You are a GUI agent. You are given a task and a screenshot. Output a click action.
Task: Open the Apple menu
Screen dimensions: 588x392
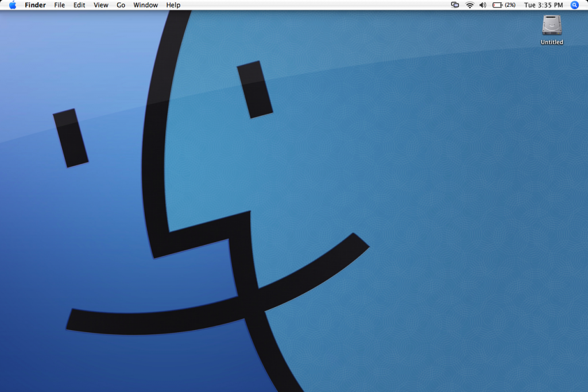click(x=13, y=5)
